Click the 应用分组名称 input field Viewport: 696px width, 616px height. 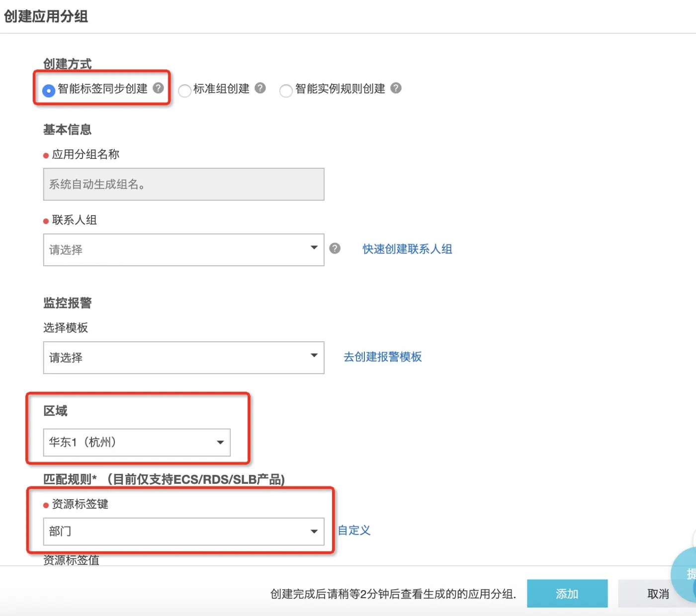(183, 184)
